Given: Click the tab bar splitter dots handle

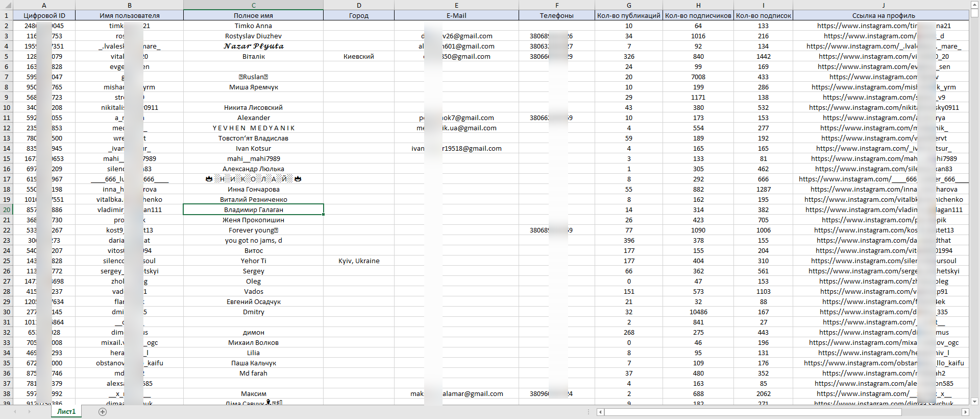Looking at the screenshot, I should click(x=589, y=412).
